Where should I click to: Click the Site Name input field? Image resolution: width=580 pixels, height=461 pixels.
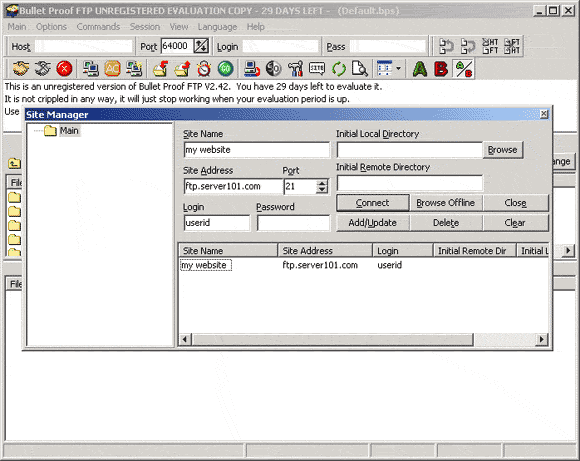point(256,150)
